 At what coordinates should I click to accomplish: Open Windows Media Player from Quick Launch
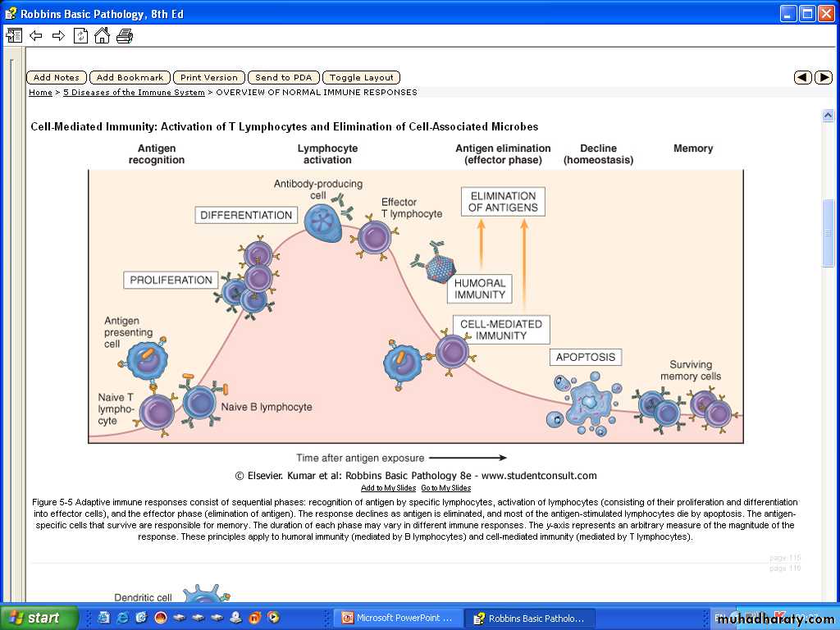273,618
